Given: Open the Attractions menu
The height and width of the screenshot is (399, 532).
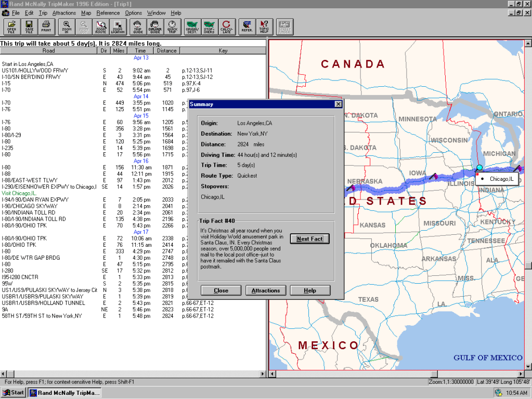Looking at the screenshot, I should [64, 12].
